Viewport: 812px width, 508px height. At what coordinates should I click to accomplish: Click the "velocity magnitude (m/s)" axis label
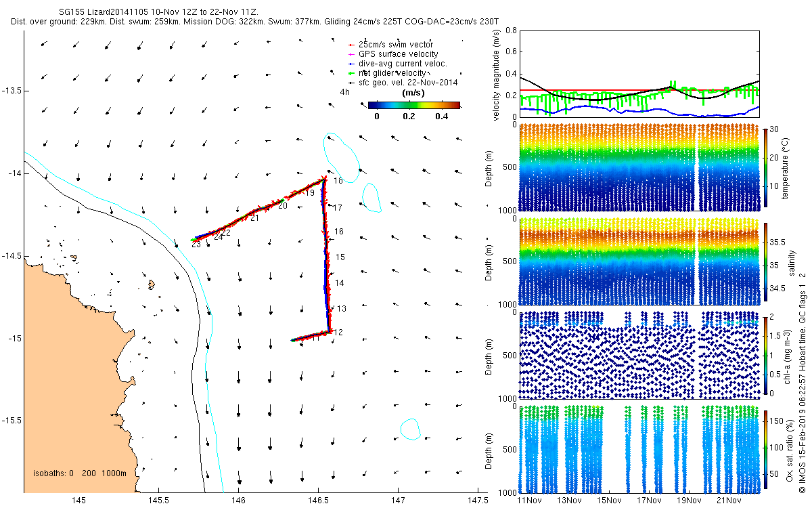(x=496, y=74)
